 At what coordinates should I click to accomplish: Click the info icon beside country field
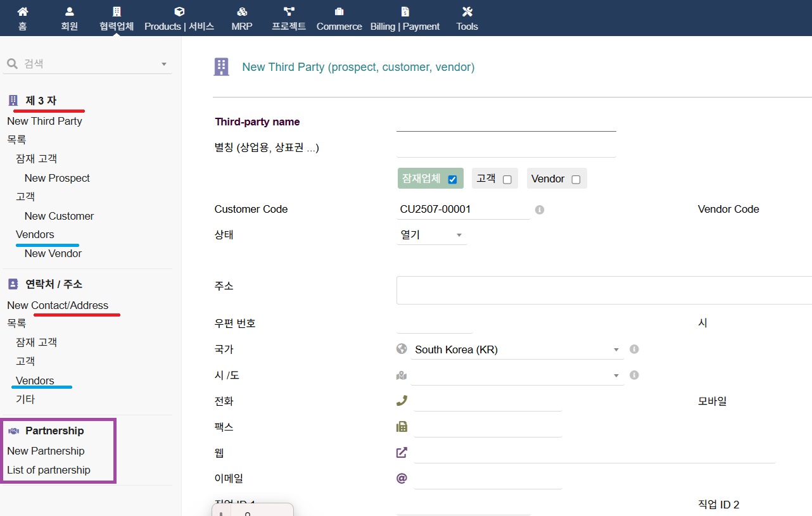pos(634,349)
